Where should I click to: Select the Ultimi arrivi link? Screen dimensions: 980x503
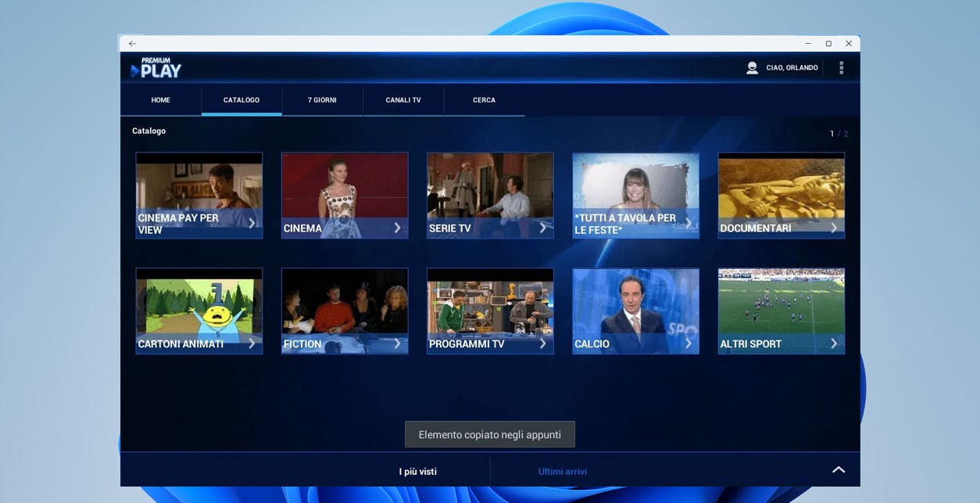(562, 472)
